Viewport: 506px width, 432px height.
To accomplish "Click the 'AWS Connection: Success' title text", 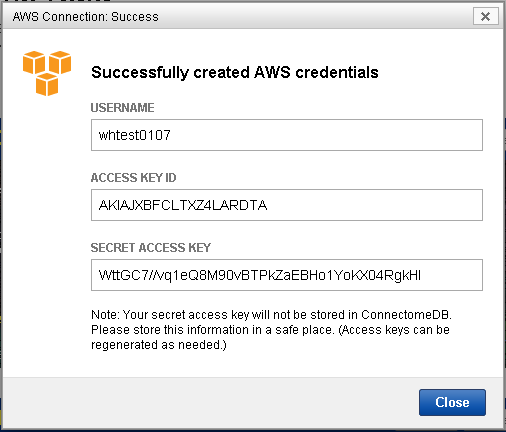I will pyautogui.click(x=86, y=17).
